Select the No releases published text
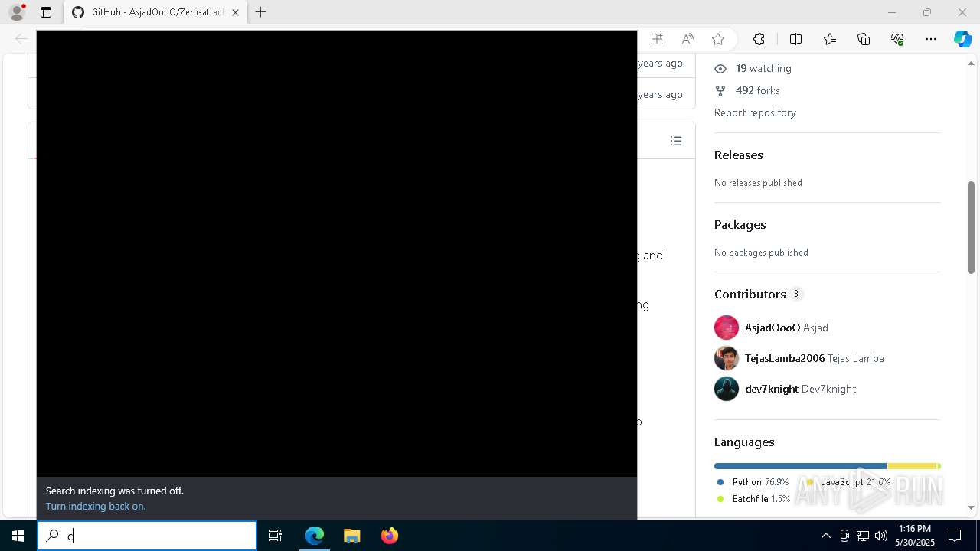 [758, 183]
